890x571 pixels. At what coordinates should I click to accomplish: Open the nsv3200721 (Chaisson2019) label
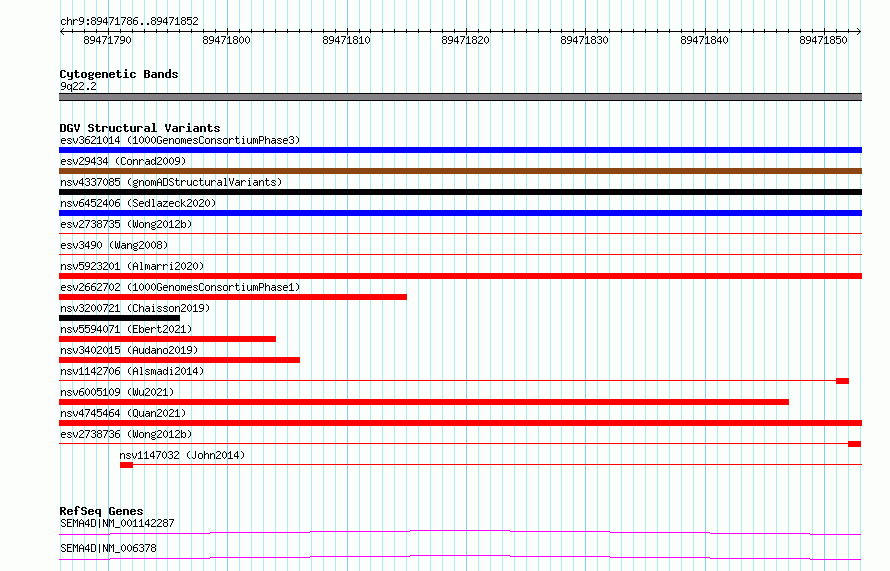click(x=135, y=308)
